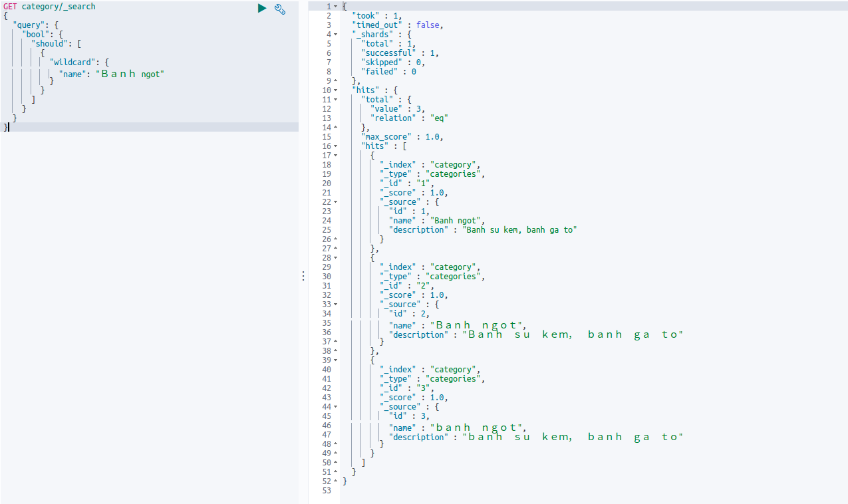Click the "_id" : "1" line
This screenshot has height=504, width=848.
pos(407,184)
